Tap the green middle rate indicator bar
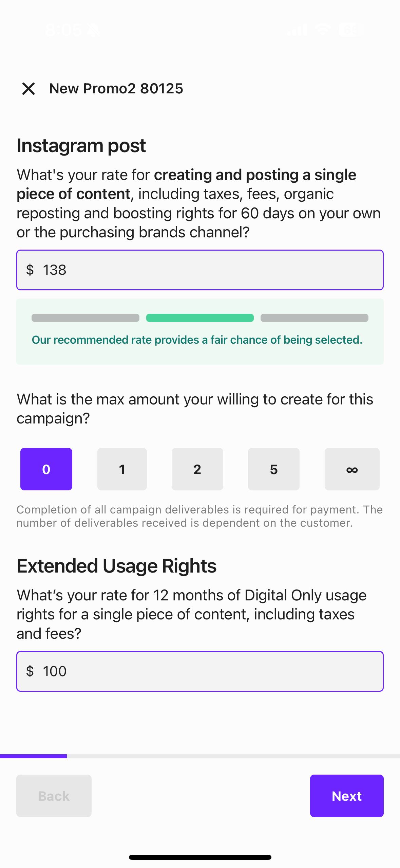Screen dimensions: 400x868 (200, 318)
